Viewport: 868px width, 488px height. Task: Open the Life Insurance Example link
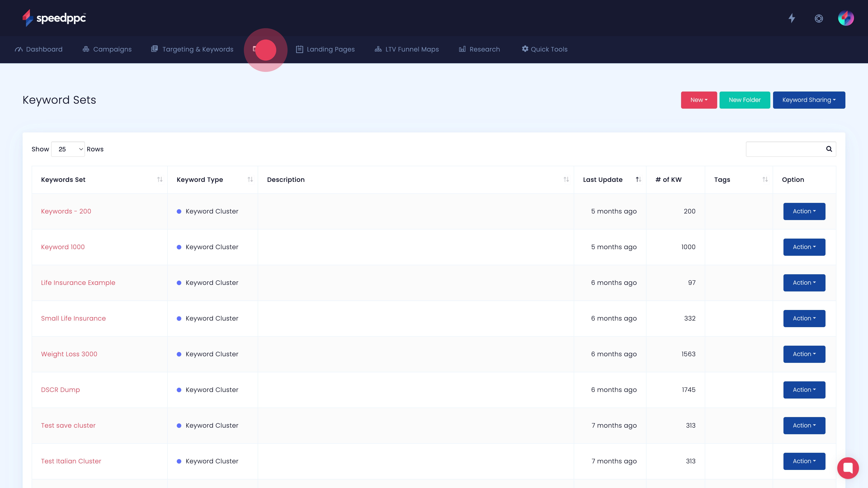point(78,283)
